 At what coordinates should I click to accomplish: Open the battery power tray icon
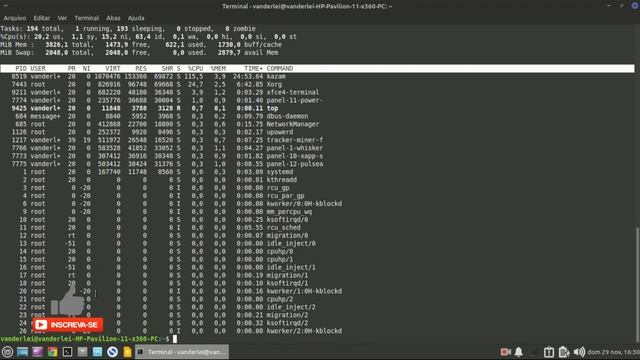(x=564, y=352)
